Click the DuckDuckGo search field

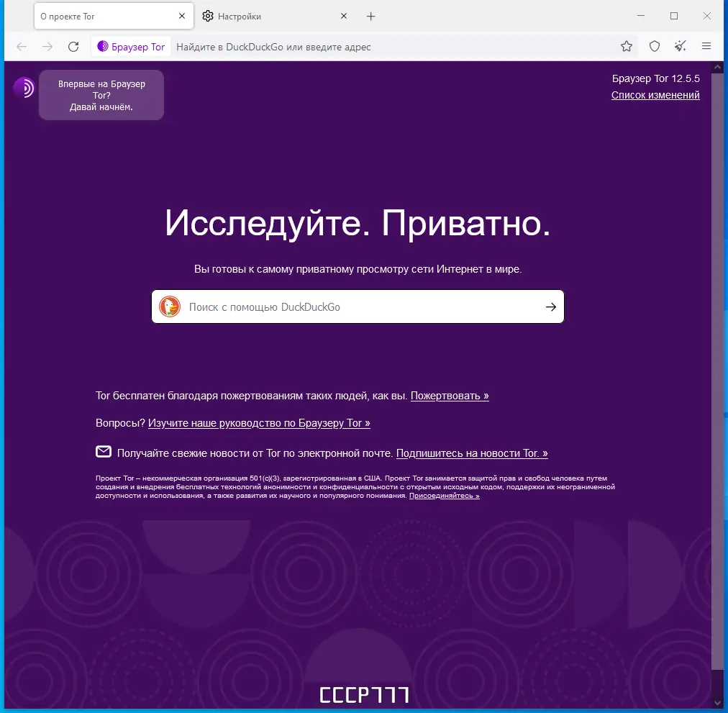point(358,306)
